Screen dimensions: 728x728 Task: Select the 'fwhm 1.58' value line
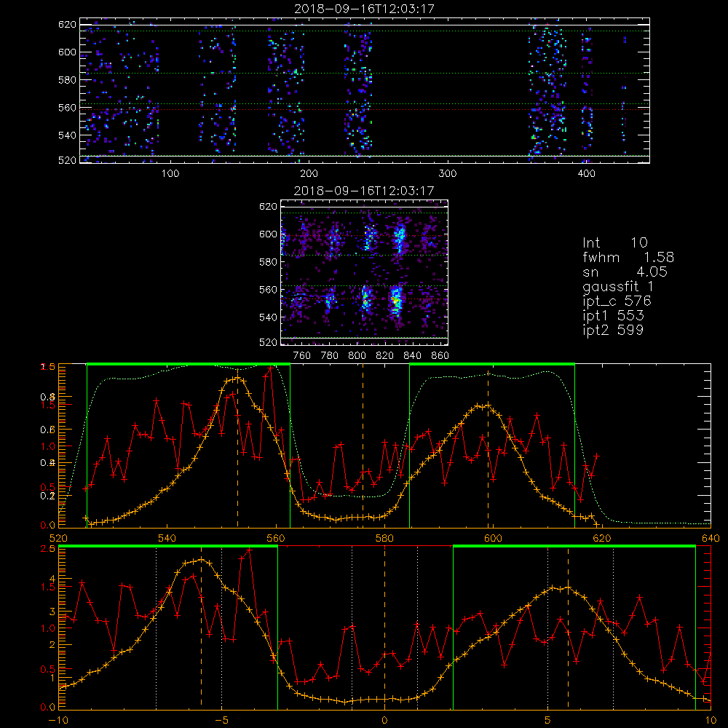628,257
